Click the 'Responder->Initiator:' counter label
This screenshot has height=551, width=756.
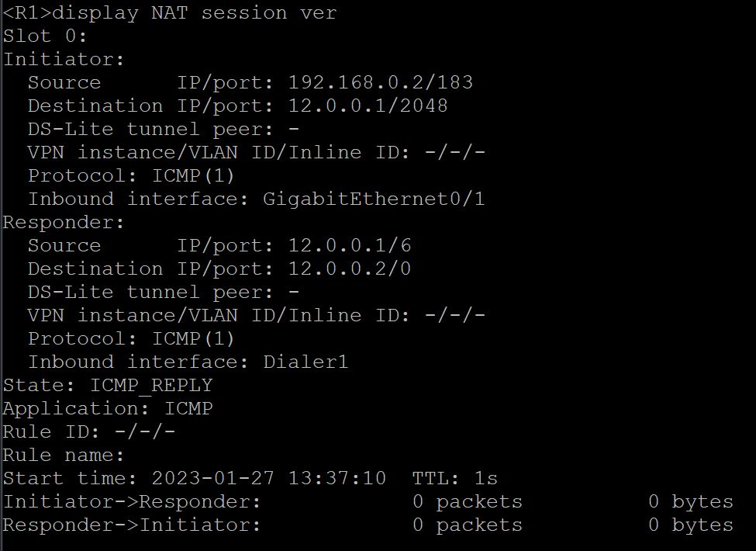(x=132, y=525)
